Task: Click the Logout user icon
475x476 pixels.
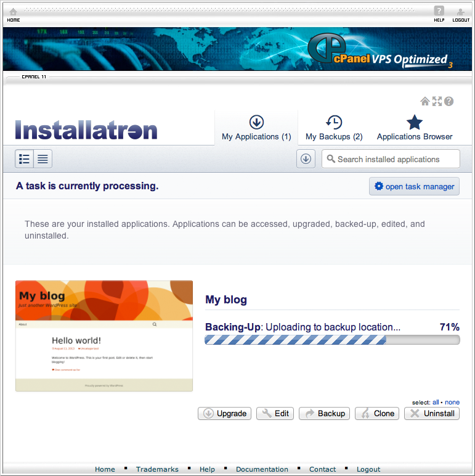Action: (460, 12)
